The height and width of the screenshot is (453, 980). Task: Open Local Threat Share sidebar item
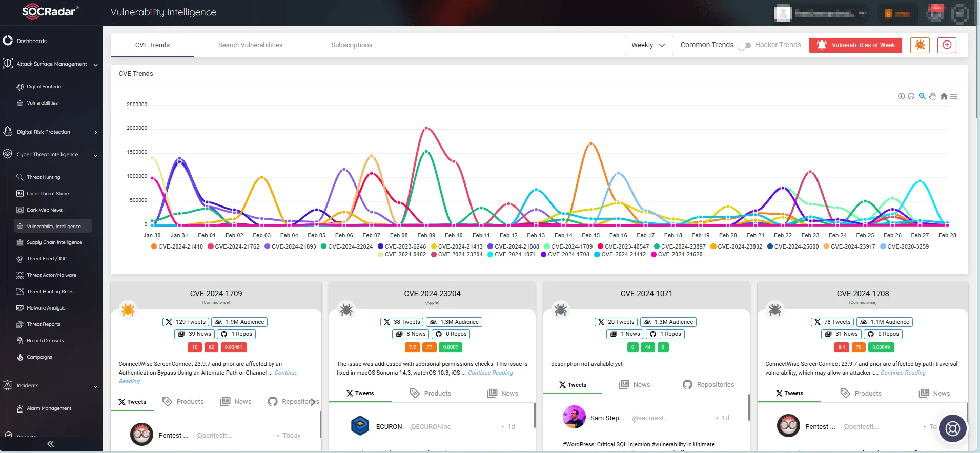pos(48,194)
